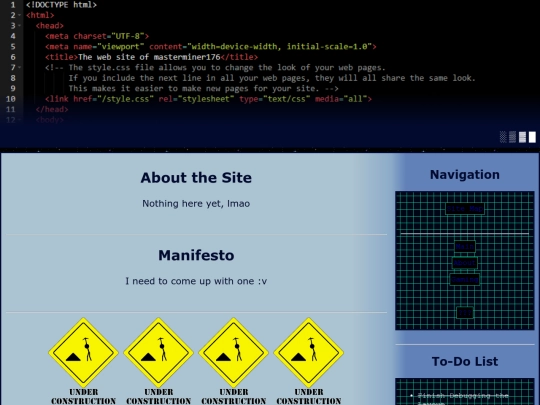Click the 'To-Do List' sidebar heading
Viewport: 540px width, 405px height.
465,361
